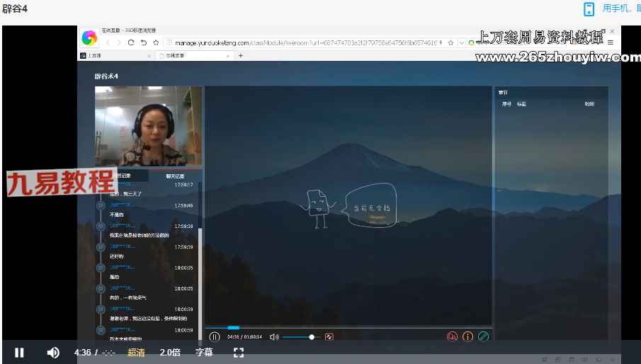The height and width of the screenshot is (364, 641).
Task: Click the avatar beside the second 18:00:05 message
Action: [x=101, y=288]
